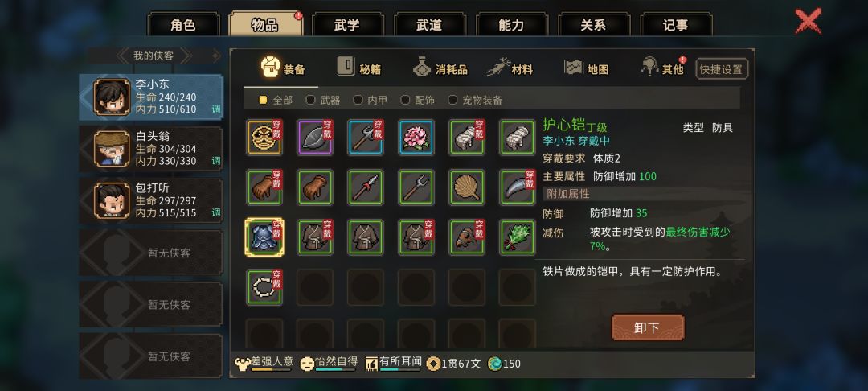Unequip armor with the 卸下 button
Screen dimensions: 868x391
click(648, 327)
